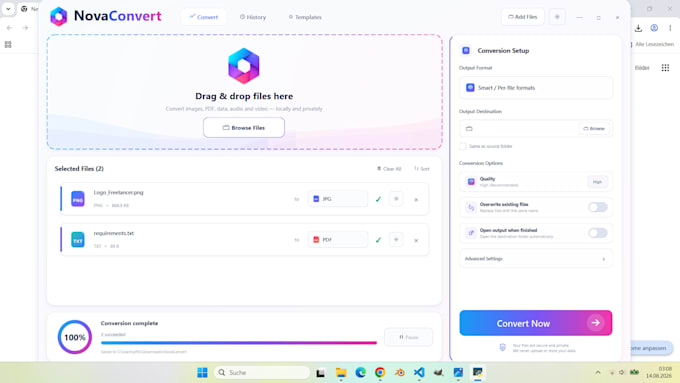Check the Same as source folder box

[463, 146]
